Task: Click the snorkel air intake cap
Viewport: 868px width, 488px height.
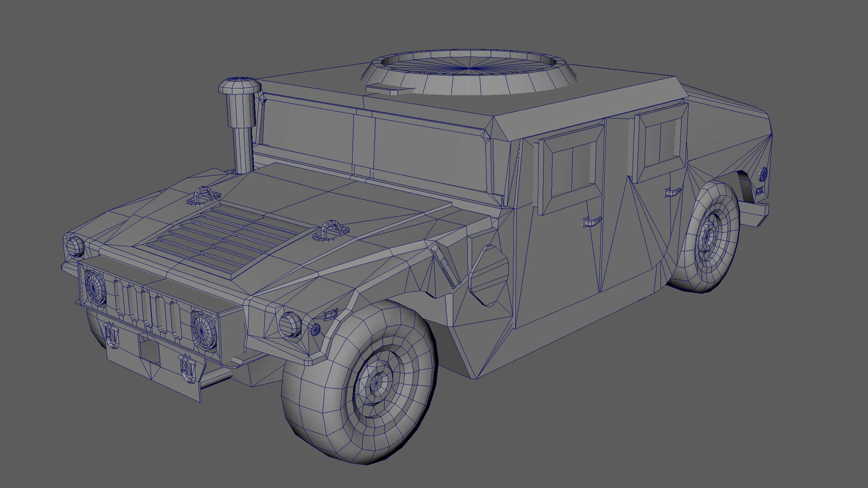Action: (x=240, y=86)
